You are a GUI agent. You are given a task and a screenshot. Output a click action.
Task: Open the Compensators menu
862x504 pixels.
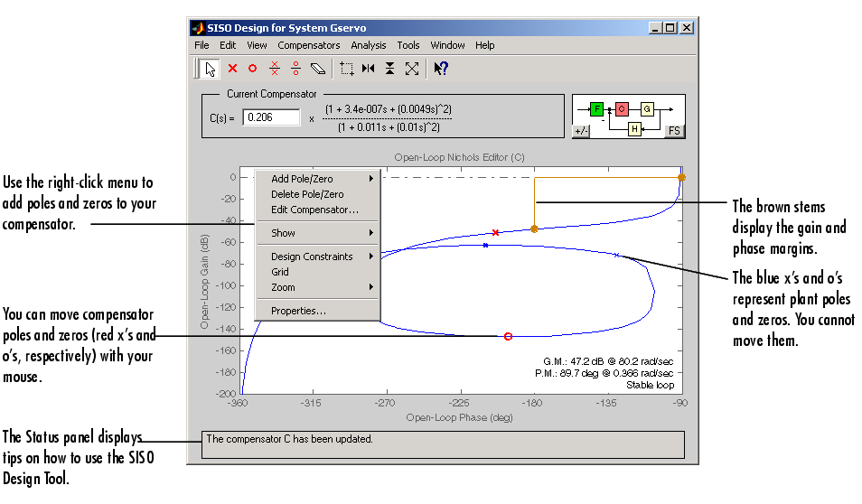click(309, 45)
